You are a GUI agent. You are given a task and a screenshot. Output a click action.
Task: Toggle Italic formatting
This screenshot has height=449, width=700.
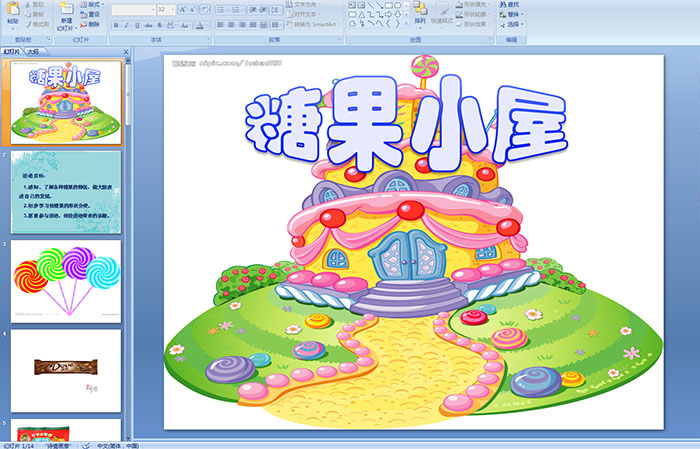(x=126, y=26)
